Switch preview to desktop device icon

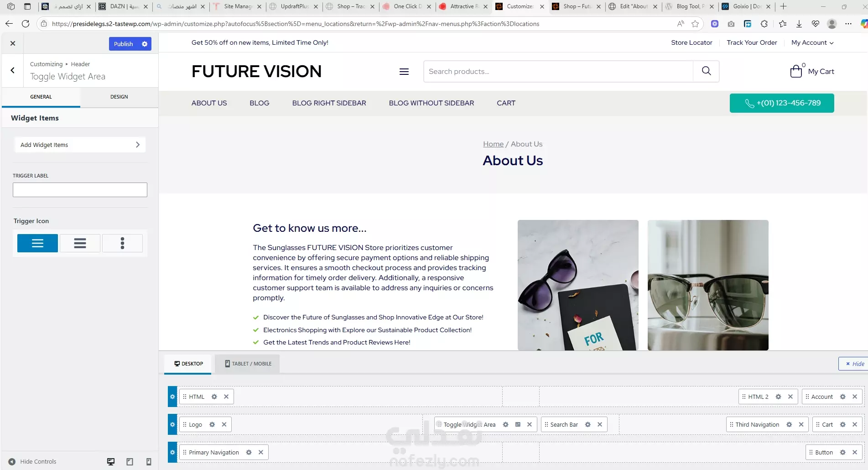pos(111,461)
